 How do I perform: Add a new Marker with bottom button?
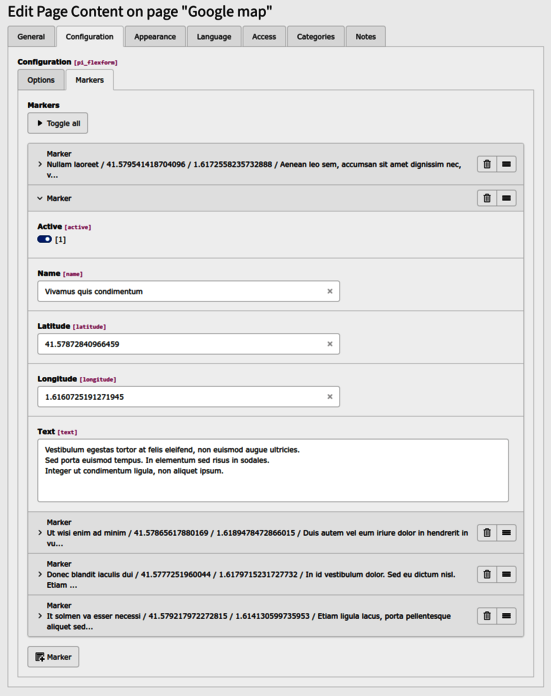[x=53, y=657]
